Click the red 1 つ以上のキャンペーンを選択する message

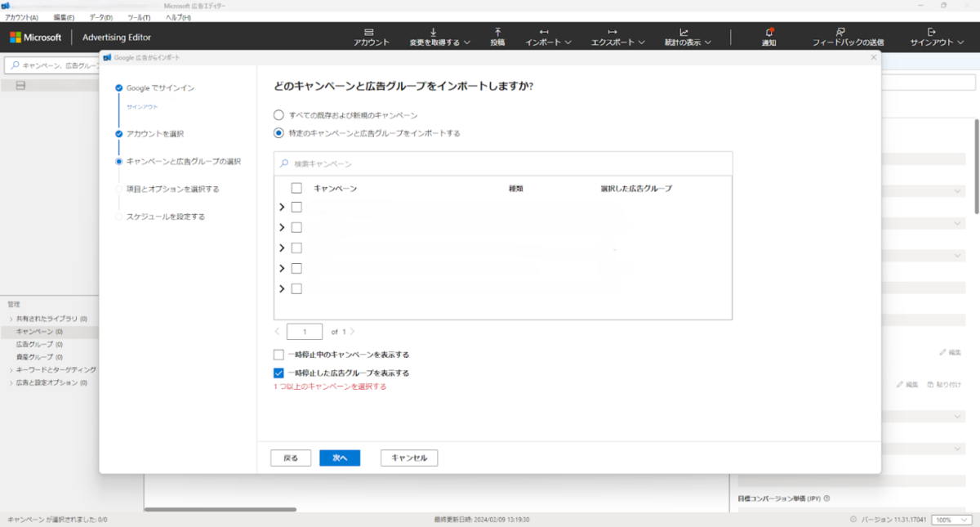pos(330,386)
